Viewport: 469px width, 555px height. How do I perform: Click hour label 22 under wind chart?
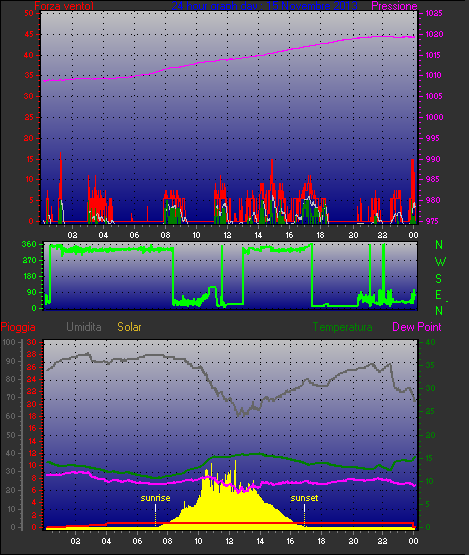pos(382,235)
